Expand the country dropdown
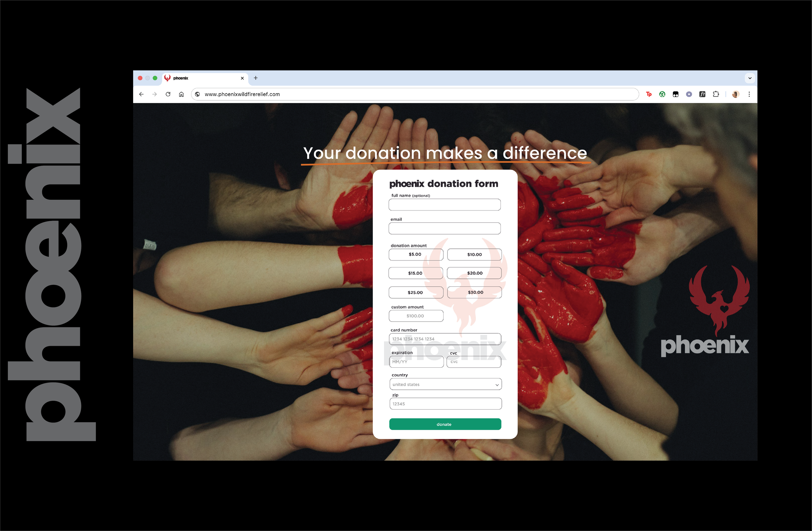 pyautogui.click(x=445, y=384)
